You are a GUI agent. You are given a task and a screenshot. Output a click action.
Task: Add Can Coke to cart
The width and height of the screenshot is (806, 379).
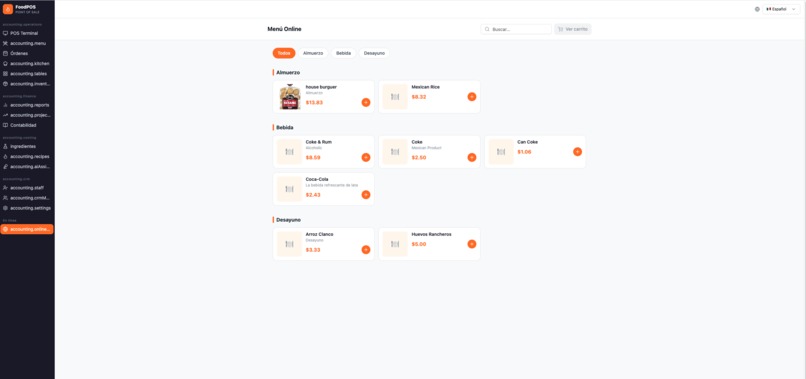pyautogui.click(x=578, y=152)
